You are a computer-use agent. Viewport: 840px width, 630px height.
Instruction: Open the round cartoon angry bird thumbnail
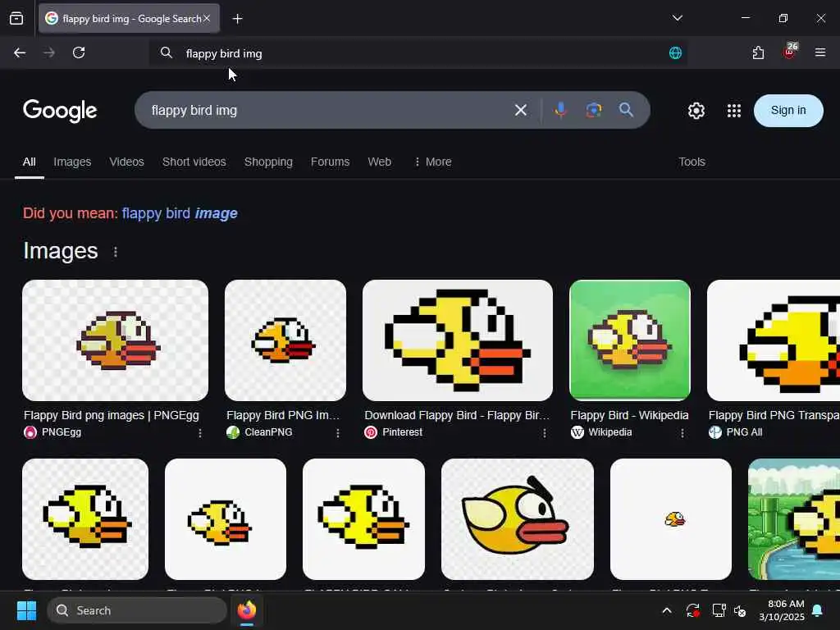coord(518,519)
